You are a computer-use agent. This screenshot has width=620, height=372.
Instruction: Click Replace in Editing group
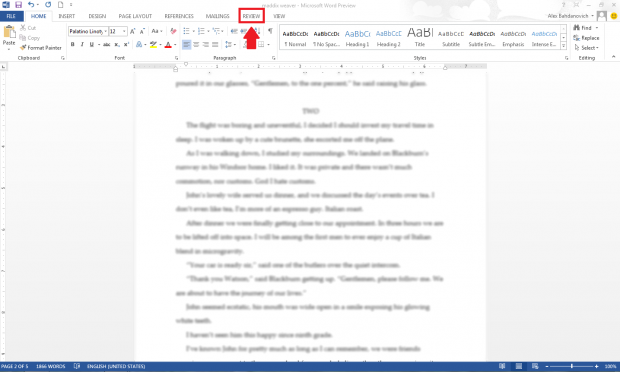click(586, 38)
